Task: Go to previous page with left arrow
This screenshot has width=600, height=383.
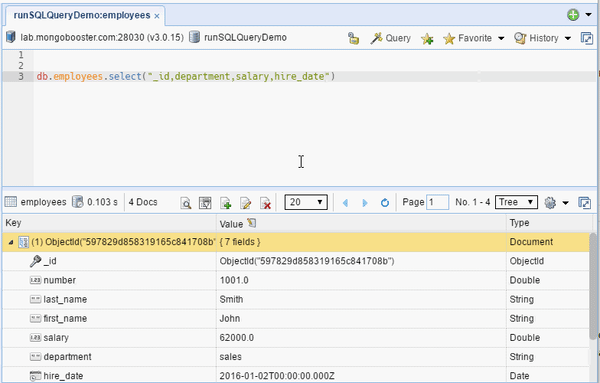Action: coord(345,203)
